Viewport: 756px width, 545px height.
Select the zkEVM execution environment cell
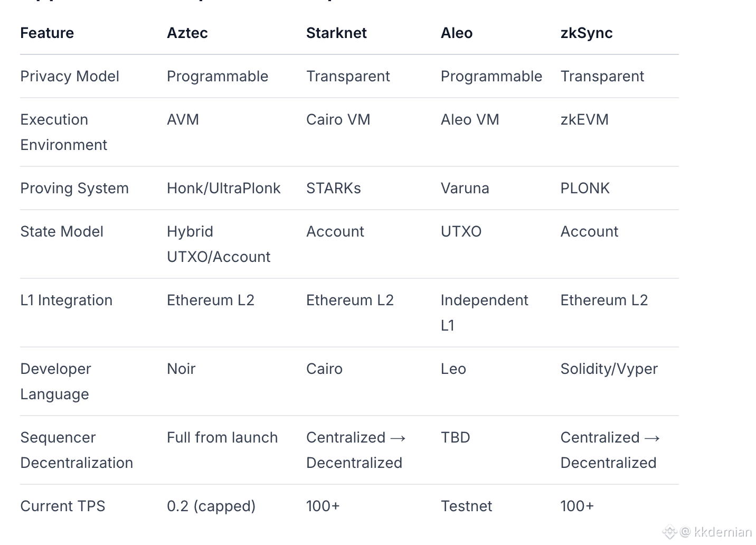click(584, 119)
